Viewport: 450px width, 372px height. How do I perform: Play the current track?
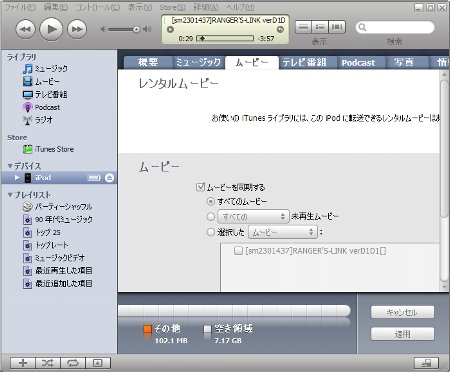point(51,29)
